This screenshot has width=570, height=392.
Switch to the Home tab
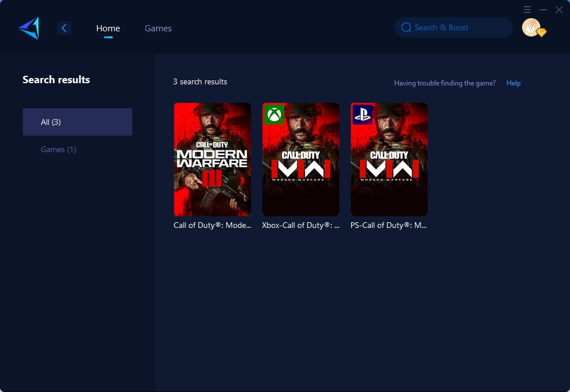coord(108,28)
